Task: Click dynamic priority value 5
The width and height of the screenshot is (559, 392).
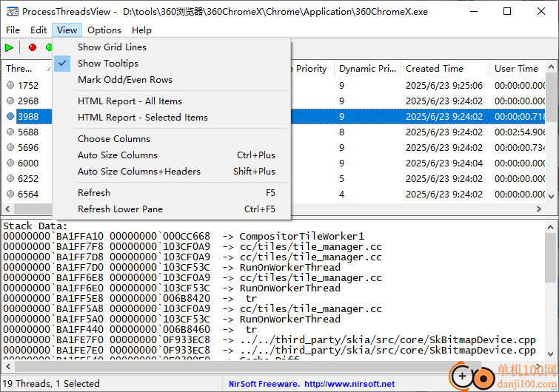Action: click(x=341, y=178)
